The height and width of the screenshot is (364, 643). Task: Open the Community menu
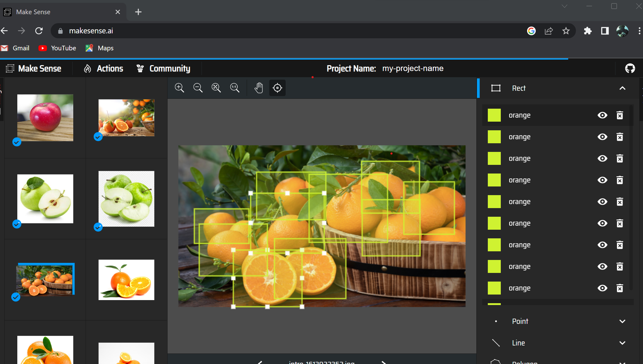point(170,68)
